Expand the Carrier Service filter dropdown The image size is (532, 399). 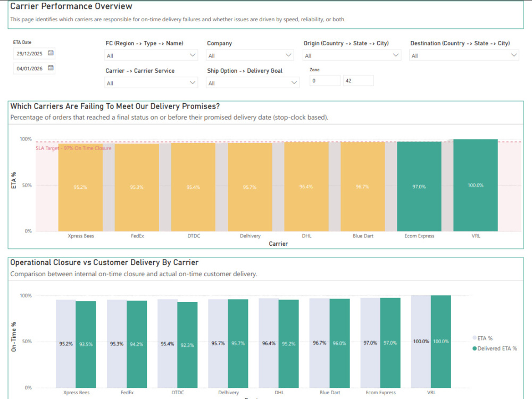pos(151,83)
